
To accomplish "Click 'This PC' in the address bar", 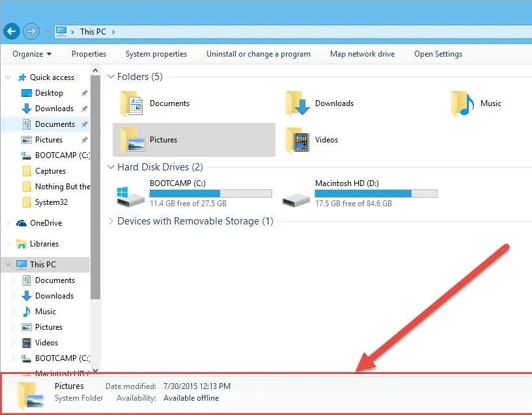I will (x=93, y=31).
